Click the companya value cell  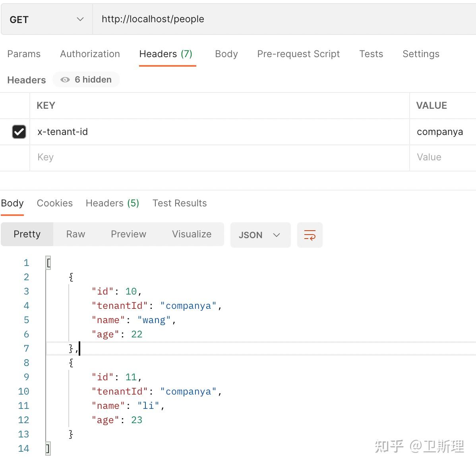[443, 132]
